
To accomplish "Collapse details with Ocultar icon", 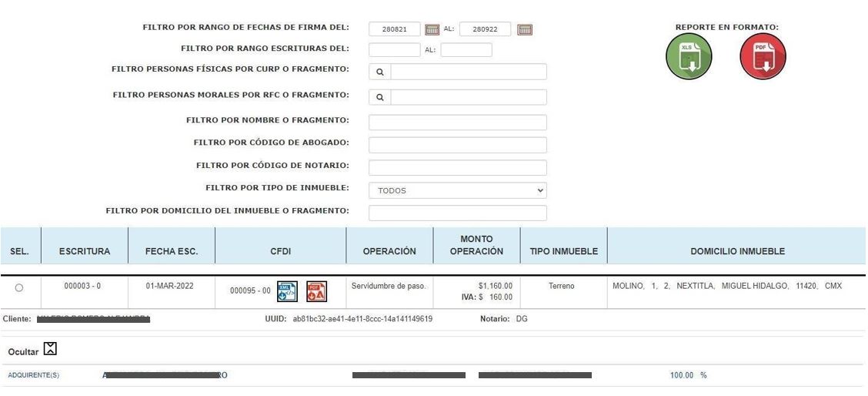I will tap(50, 349).
